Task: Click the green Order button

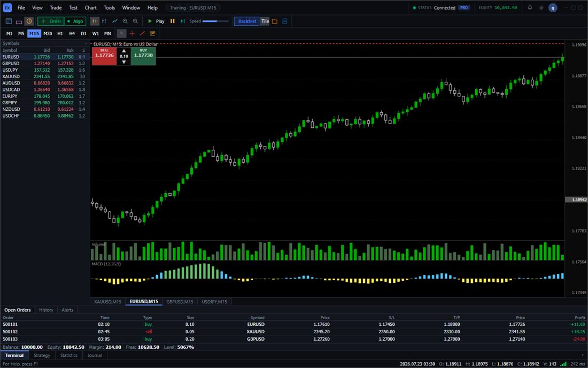Action: [x=51, y=21]
